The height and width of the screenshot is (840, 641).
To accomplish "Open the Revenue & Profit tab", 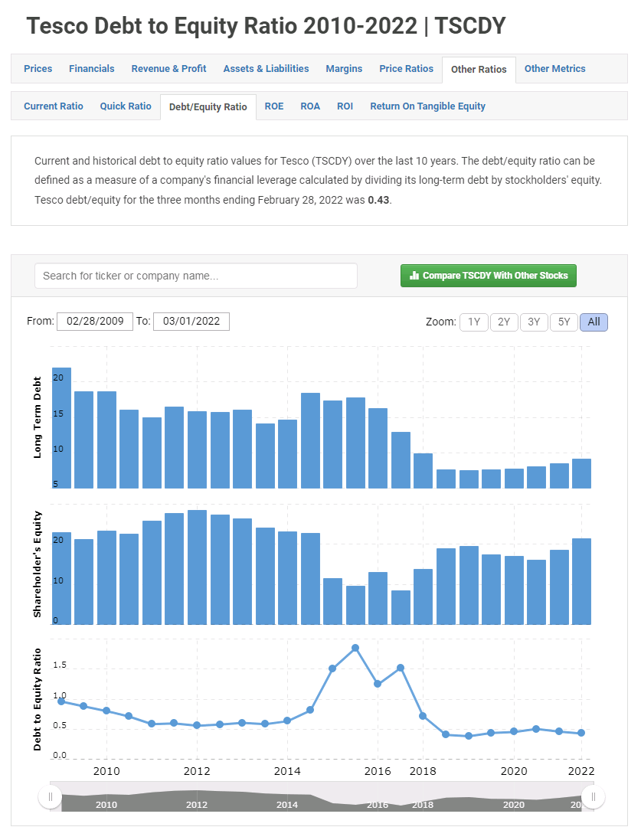I will tap(168, 69).
